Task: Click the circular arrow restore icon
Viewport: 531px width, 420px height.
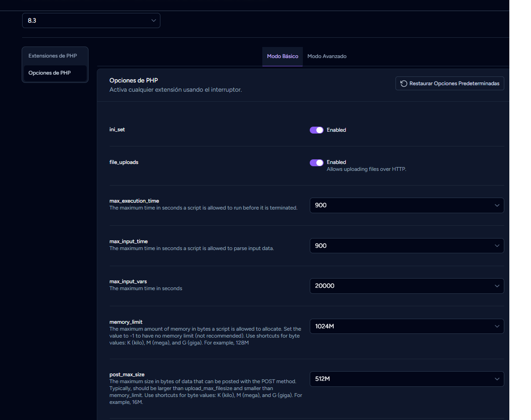Action: pyautogui.click(x=404, y=83)
